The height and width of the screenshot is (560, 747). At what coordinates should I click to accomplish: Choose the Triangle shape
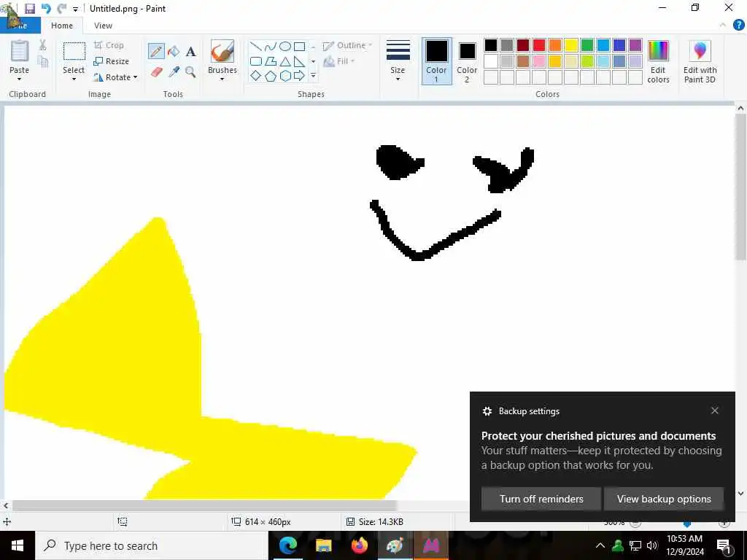(x=285, y=61)
